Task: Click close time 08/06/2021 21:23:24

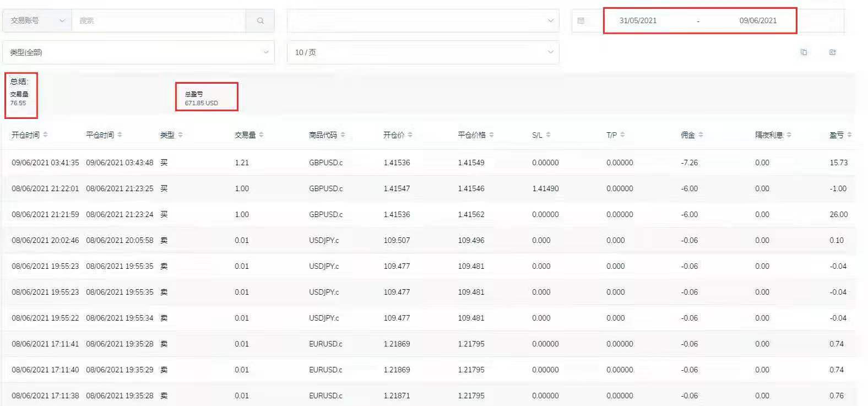Action: point(120,215)
